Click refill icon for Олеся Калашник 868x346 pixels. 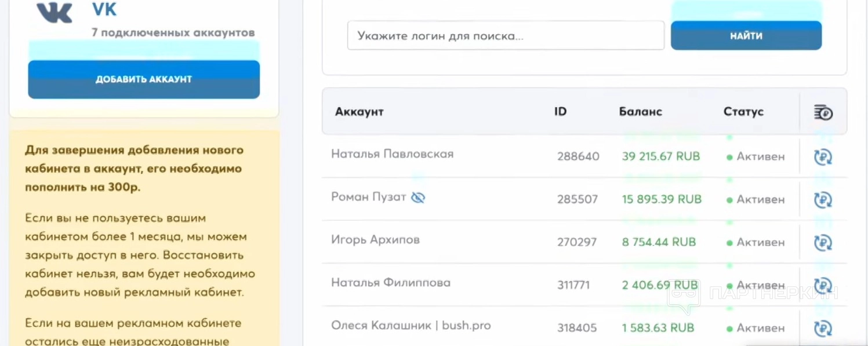point(823,328)
